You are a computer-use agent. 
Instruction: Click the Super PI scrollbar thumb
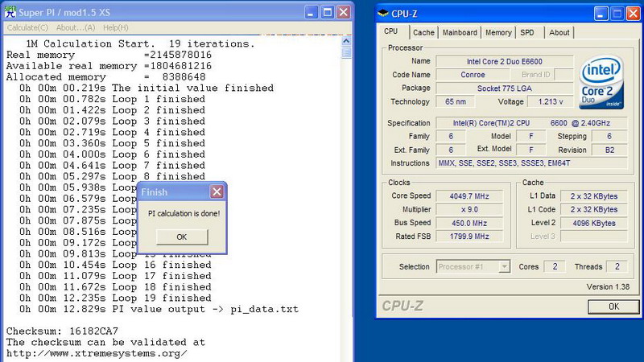(346, 52)
